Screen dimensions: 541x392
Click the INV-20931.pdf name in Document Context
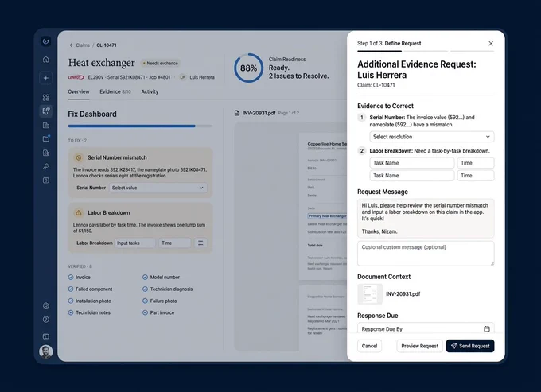click(x=403, y=294)
